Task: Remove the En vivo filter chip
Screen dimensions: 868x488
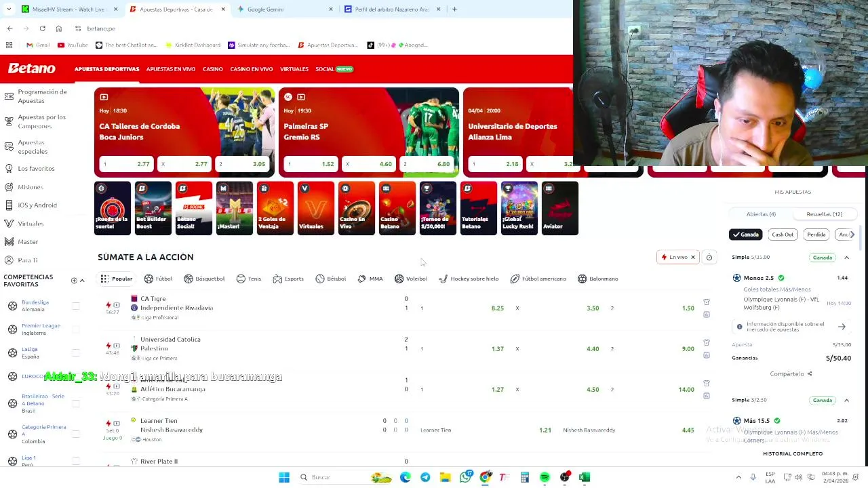Action: click(x=693, y=257)
